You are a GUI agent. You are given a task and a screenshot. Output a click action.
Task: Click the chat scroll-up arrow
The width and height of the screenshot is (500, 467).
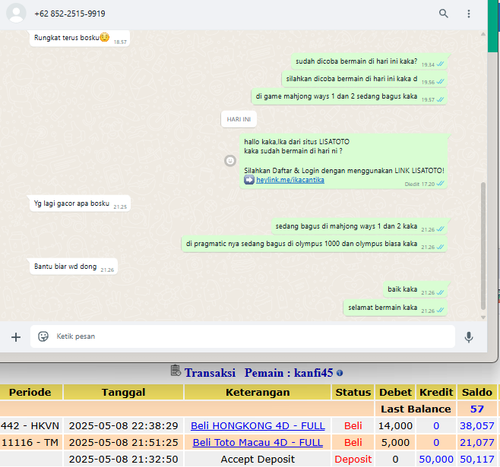483,34
